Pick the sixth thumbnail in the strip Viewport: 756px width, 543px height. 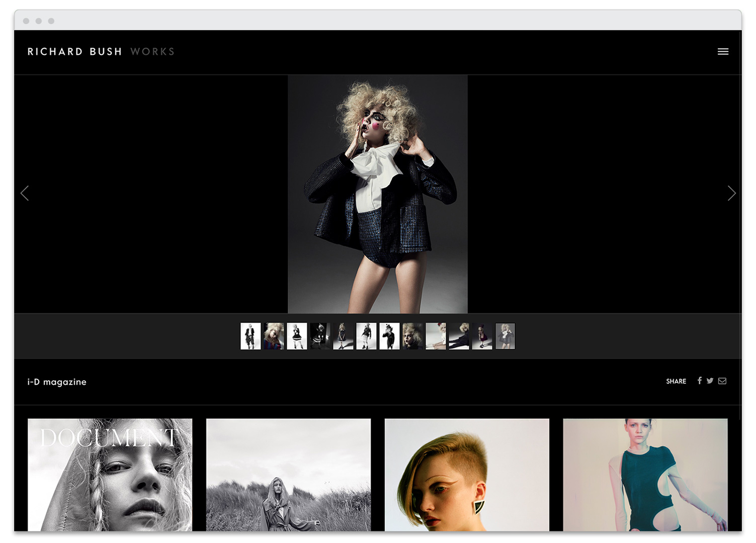coord(366,336)
